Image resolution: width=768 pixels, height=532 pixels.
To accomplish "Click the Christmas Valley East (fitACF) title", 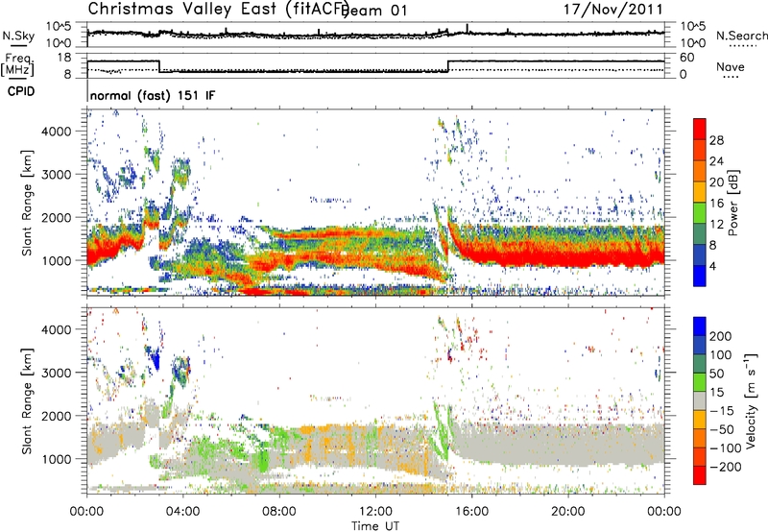I will [x=218, y=9].
